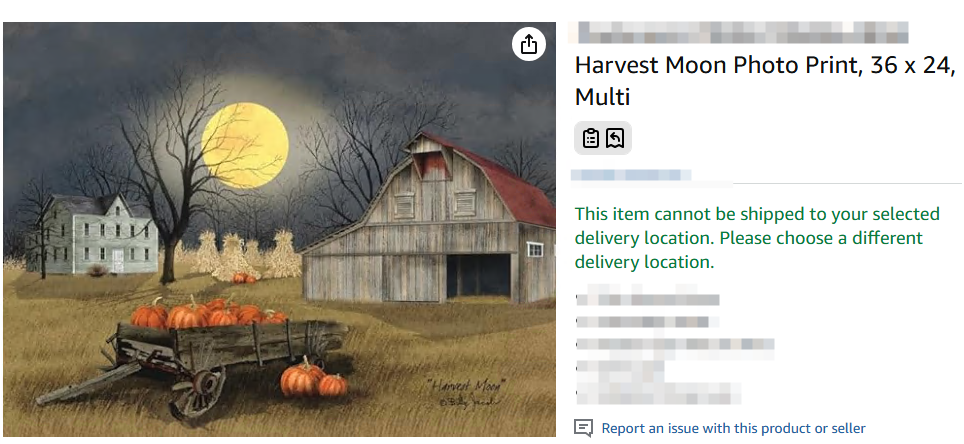Image resolution: width=964 pixels, height=444 pixels.
Task: Open Report an issue with this product link
Action: [733, 428]
